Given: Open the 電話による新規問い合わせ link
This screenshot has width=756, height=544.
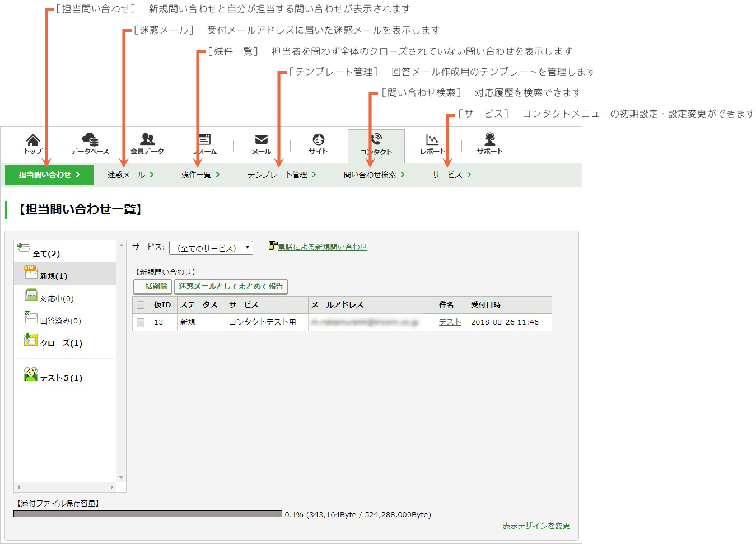Looking at the screenshot, I should [x=323, y=247].
